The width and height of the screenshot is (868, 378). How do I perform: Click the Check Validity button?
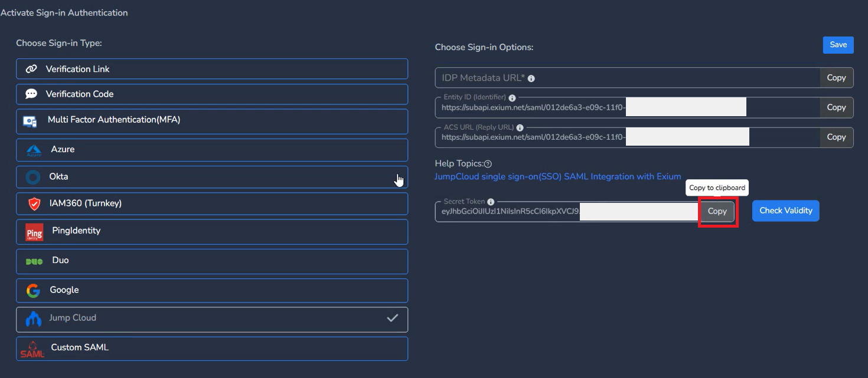coord(785,211)
